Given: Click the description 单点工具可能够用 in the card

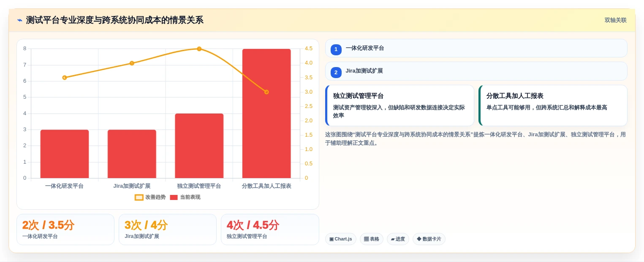Looking at the screenshot, I should coord(547,108).
